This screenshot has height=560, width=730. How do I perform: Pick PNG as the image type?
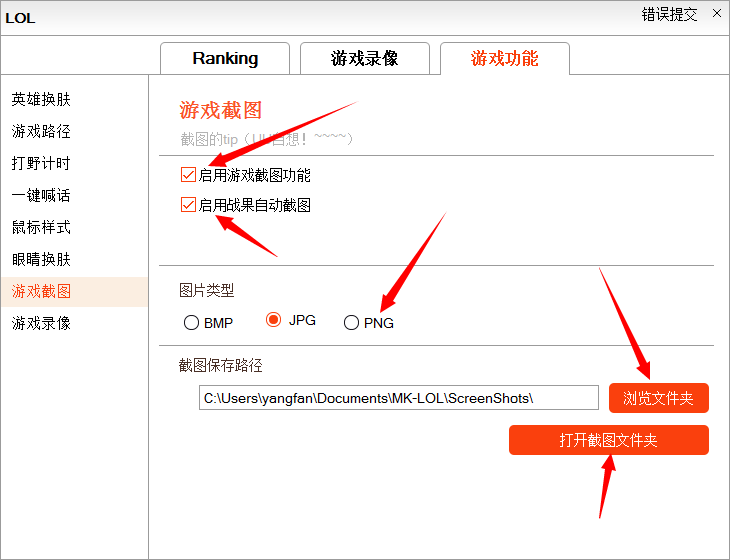[351, 323]
